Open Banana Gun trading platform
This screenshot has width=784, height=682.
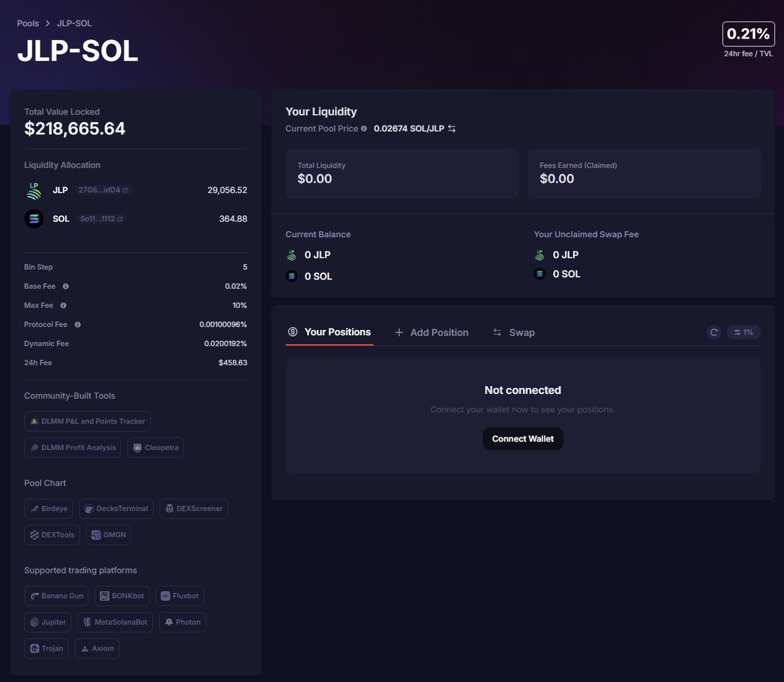56,596
